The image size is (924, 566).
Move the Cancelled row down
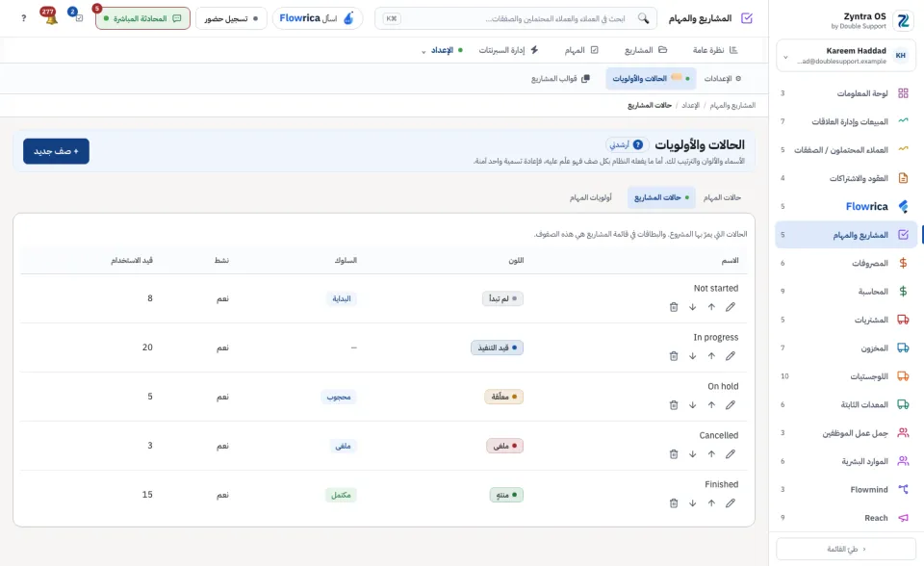pos(692,453)
